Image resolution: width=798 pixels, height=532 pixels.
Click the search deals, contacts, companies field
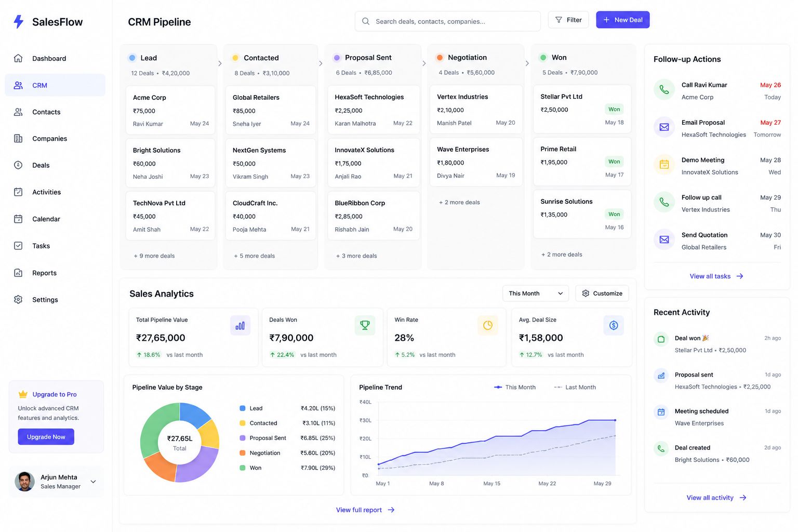click(447, 21)
